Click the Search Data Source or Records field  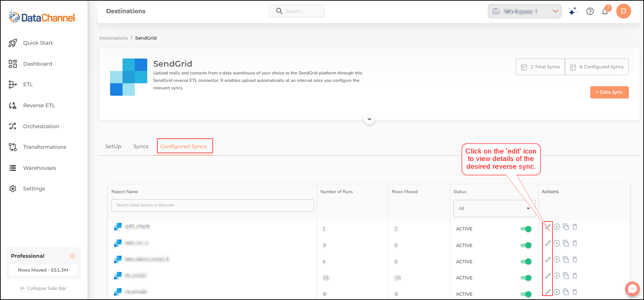coord(213,205)
